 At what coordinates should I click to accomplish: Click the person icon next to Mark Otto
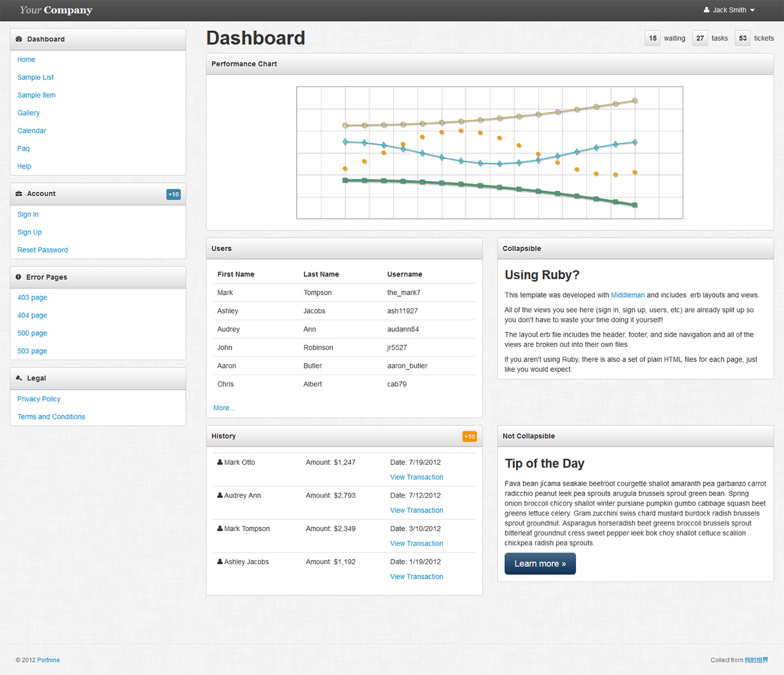(x=220, y=462)
